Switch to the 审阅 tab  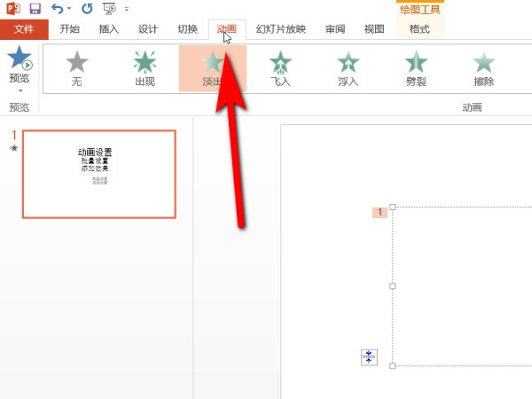point(335,29)
